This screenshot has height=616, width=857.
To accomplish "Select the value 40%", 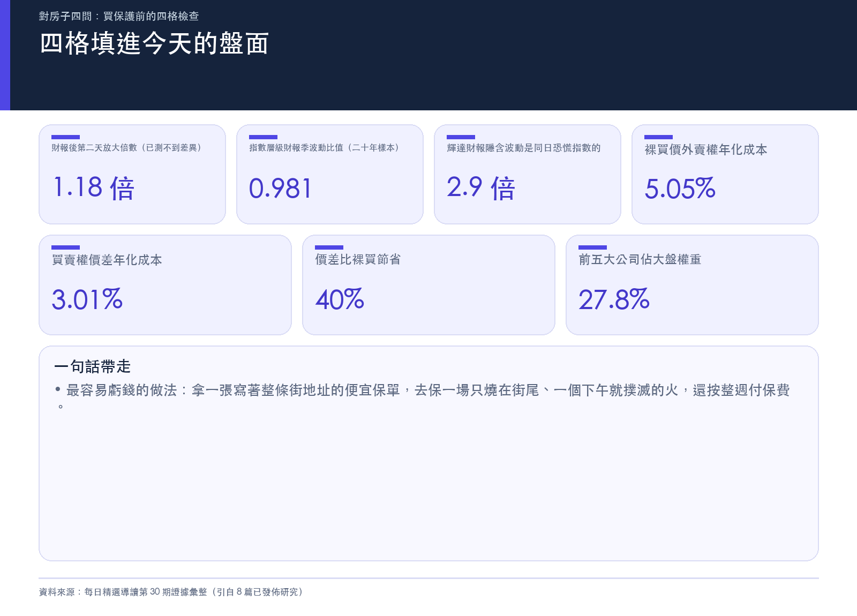I will pos(340,299).
